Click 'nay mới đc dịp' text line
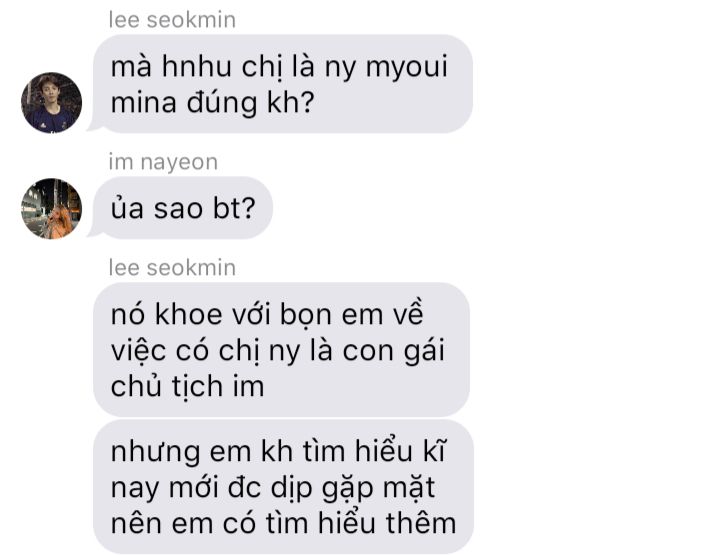This screenshot has width=720, height=555. 212,488
